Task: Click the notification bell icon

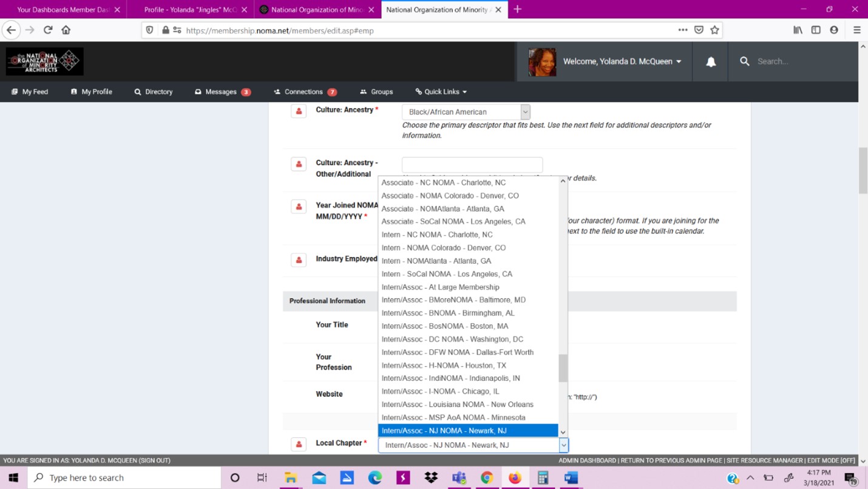Action: [711, 61]
